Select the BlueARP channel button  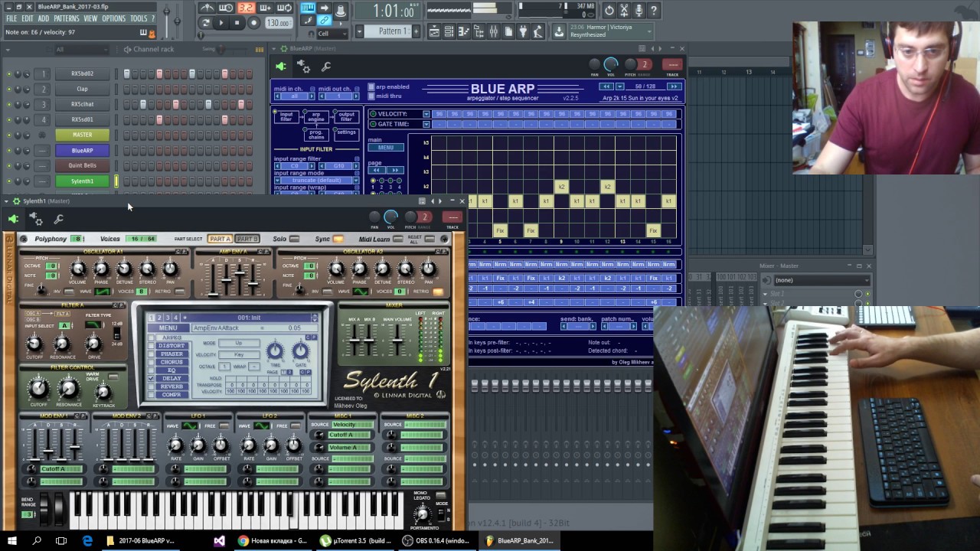82,151
